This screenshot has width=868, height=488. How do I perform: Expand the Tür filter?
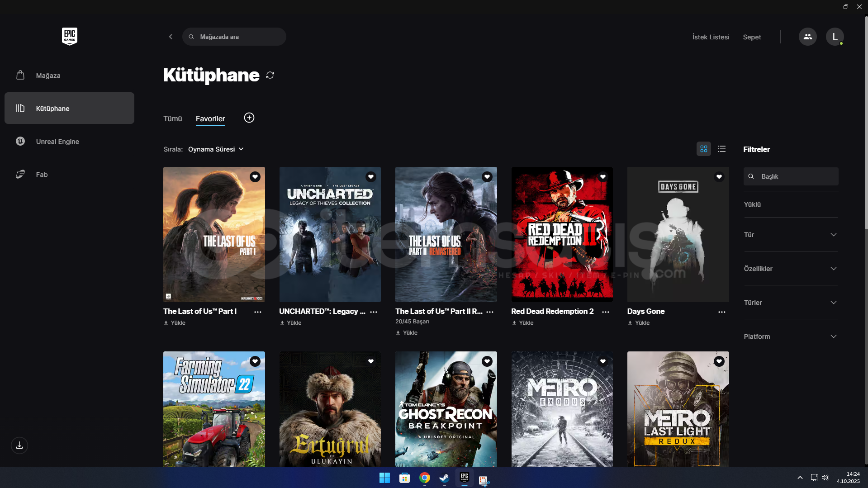[791, 235]
